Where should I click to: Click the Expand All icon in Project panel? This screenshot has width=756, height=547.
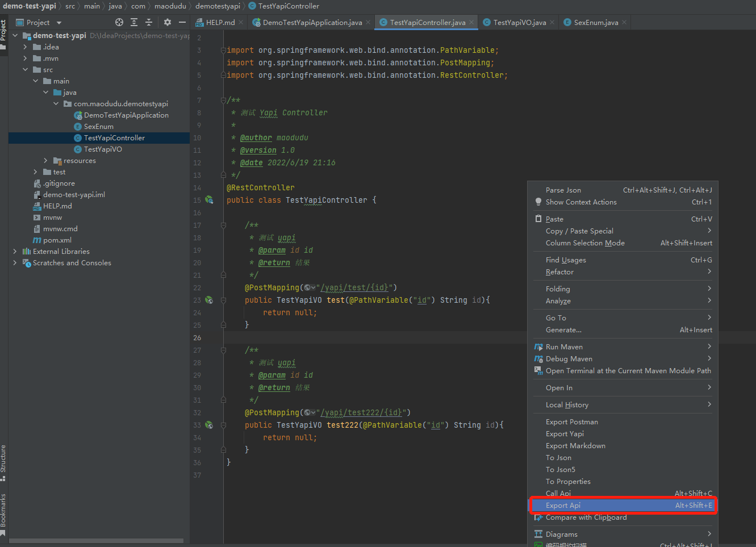(134, 22)
